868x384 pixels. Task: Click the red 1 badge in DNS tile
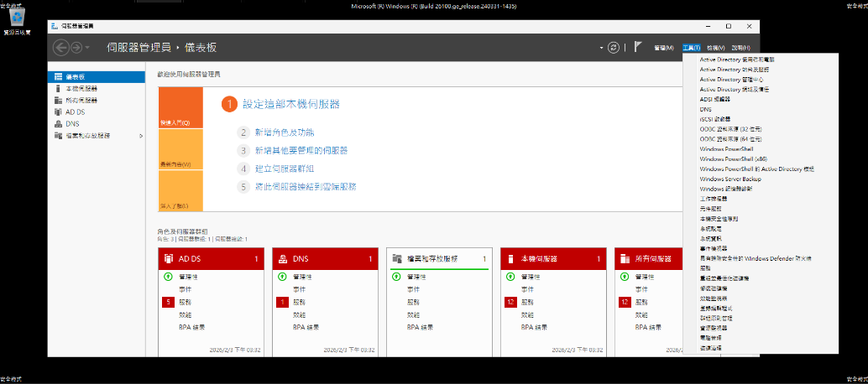click(282, 302)
